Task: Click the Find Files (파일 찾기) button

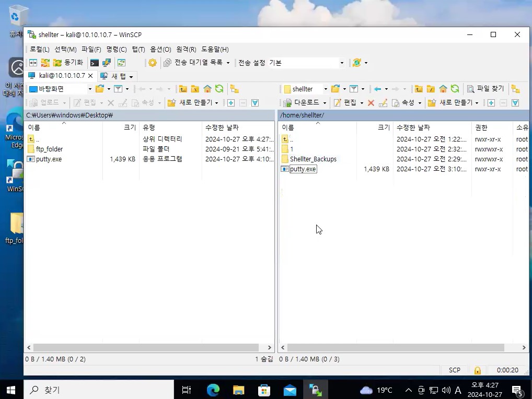Action: click(x=485, y=89)
